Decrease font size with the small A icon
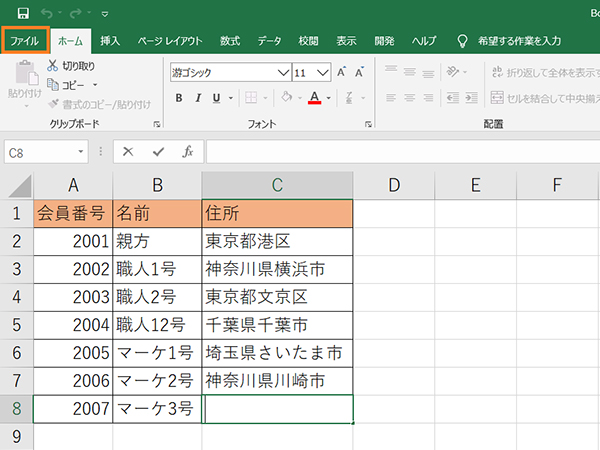This screenshot has width=600, height=450. click(x=361, y=72)
